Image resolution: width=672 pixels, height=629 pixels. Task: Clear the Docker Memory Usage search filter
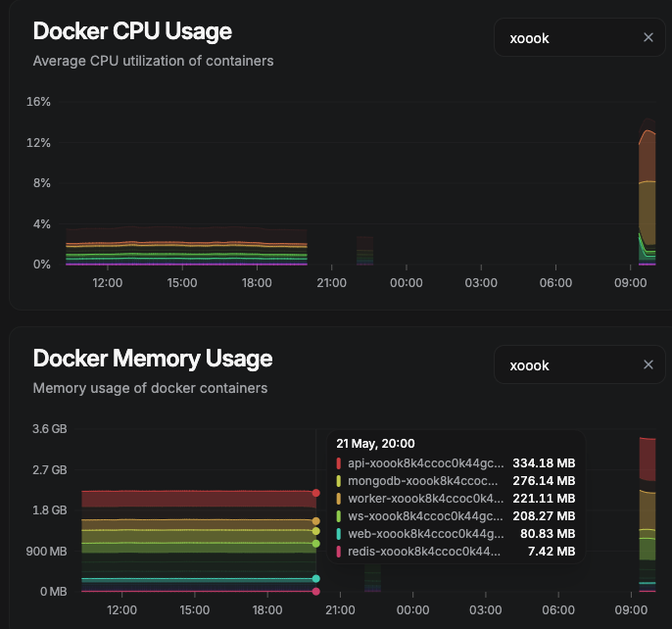[x=648, y=364]
